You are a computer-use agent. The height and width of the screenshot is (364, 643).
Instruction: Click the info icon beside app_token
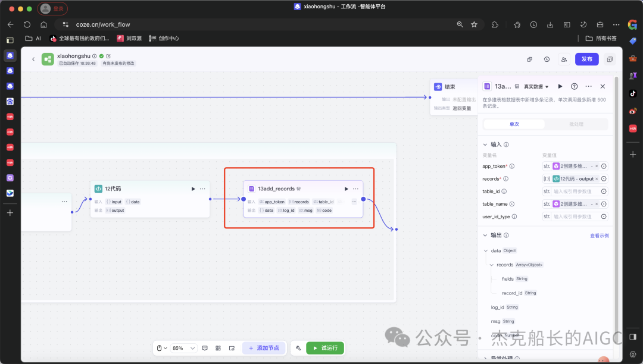tap(512, 166)
